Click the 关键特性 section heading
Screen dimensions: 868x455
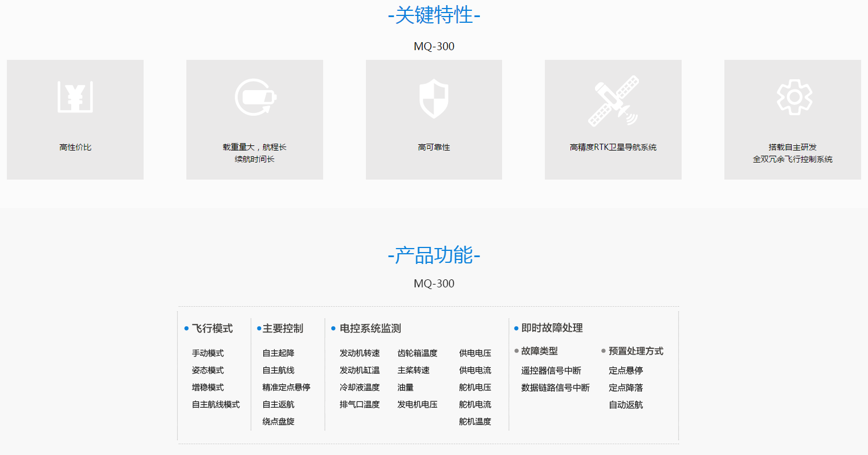[x=434, y=15]
